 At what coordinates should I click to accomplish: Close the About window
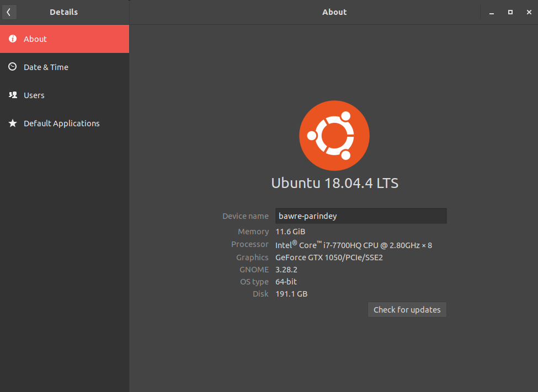click(529, 12)
